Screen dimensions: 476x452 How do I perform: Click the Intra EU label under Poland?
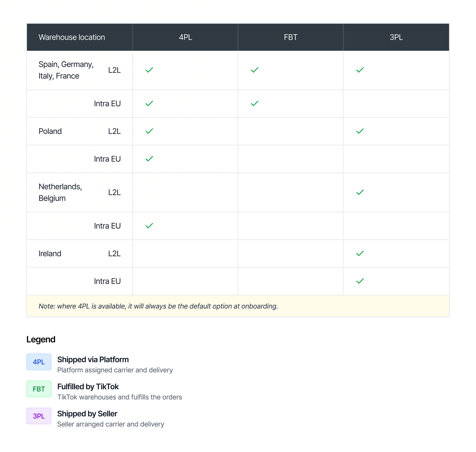point(107,159)
